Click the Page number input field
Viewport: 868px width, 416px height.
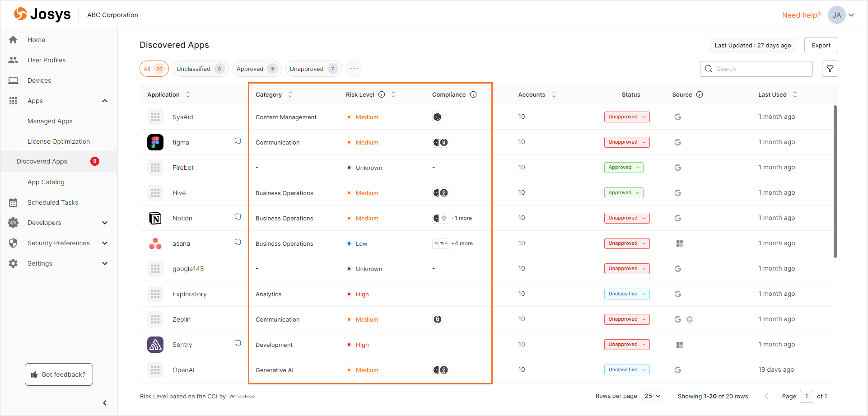[807, 396]
